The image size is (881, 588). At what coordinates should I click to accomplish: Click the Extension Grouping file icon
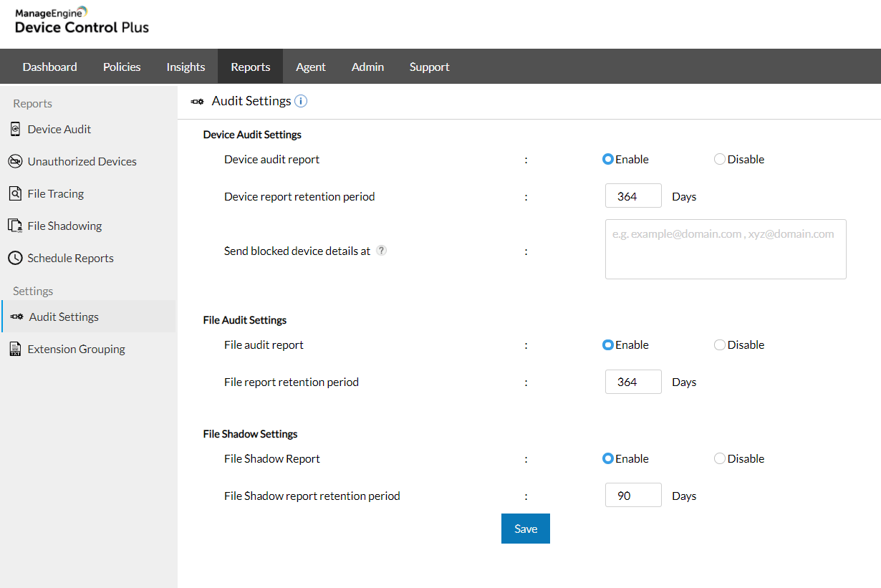[15, 350]
